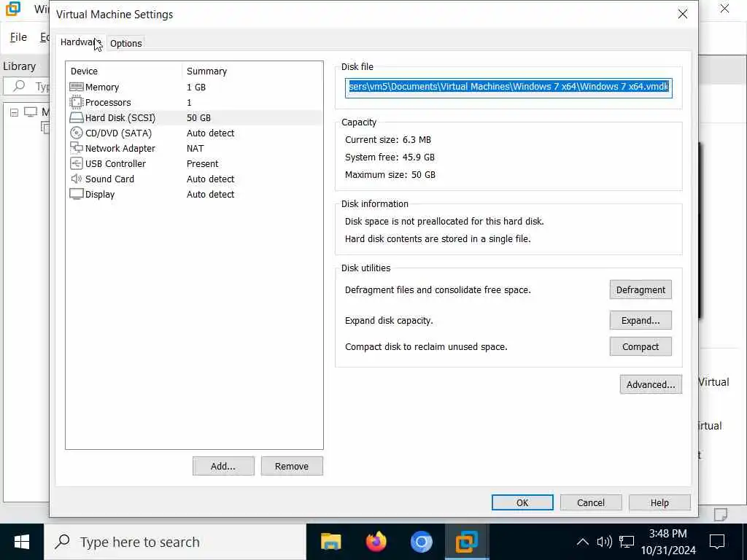Launch Chromium browser from the taskbar

[x=421, y=542]
